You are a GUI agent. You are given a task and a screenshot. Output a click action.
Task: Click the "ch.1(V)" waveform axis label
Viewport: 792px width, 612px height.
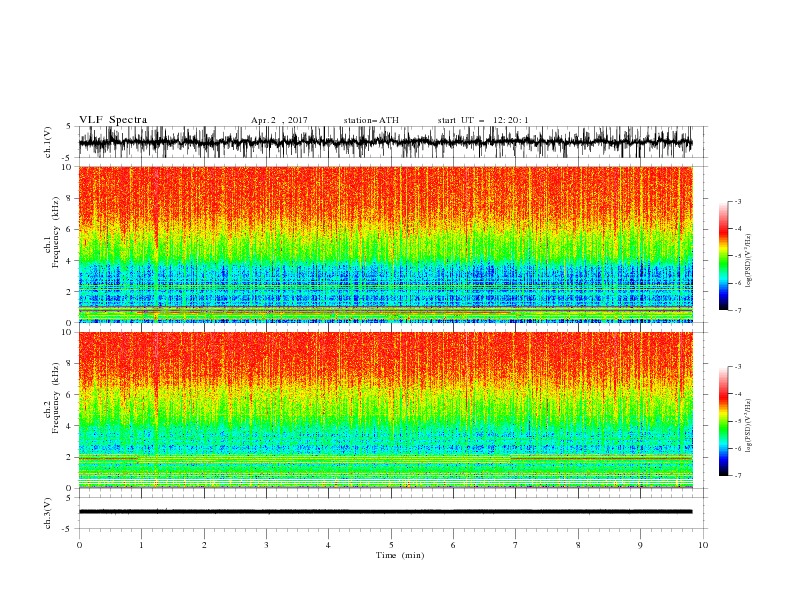click(x=48, y=142)
